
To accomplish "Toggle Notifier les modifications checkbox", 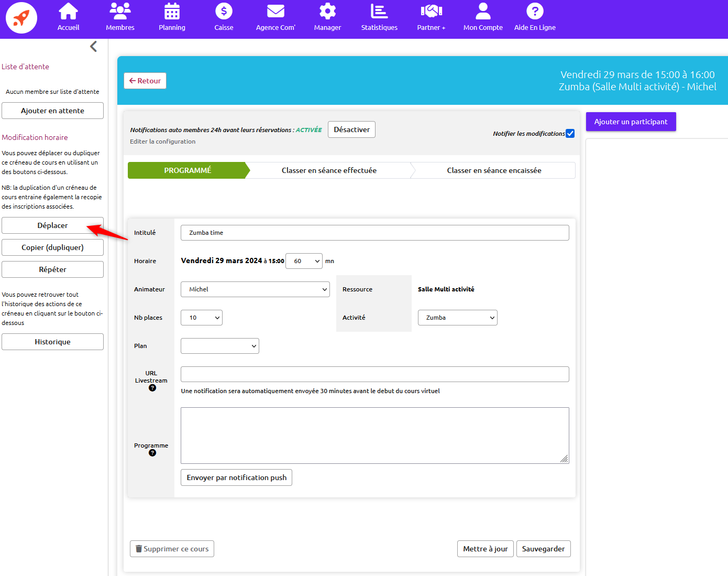I will (570, 134).
